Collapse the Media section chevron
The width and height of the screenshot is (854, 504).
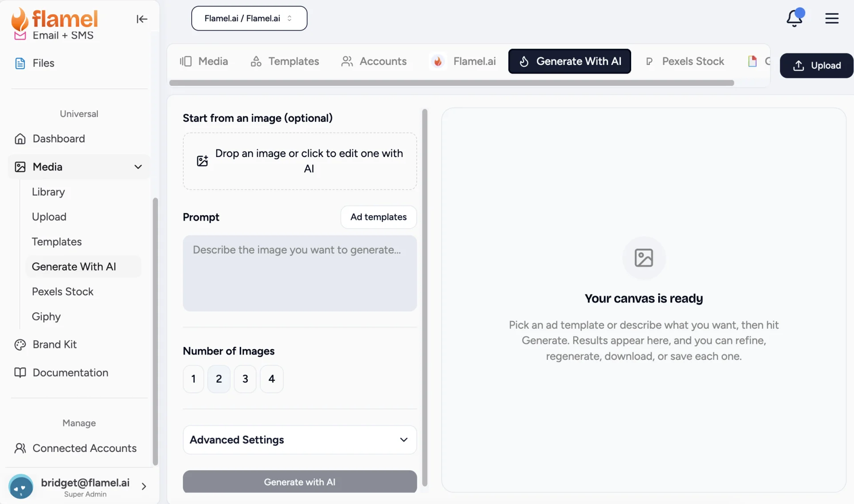point(138,167)
